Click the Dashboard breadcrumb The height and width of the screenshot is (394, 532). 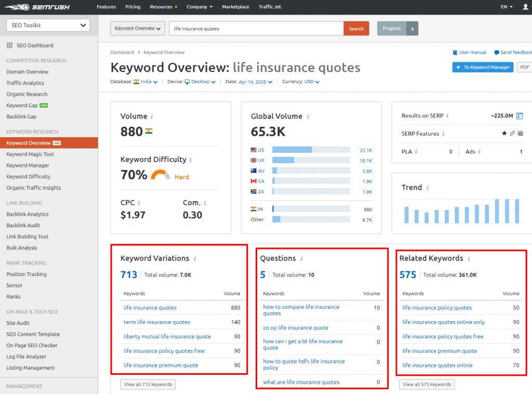(122, 52)
